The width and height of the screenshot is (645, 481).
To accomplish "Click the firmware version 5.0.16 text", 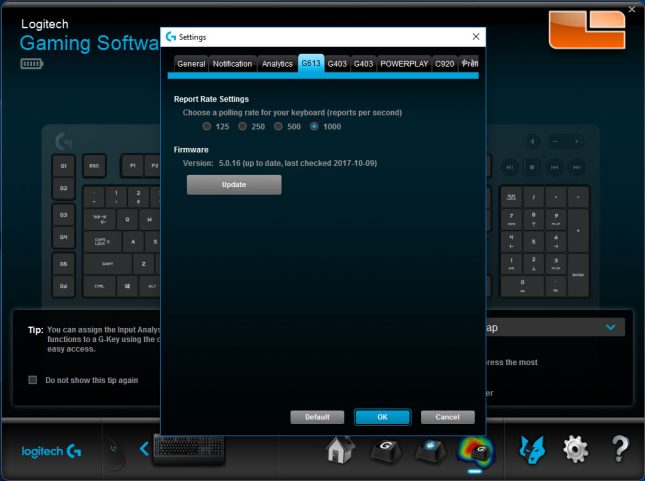I will [x=298, y=163].
